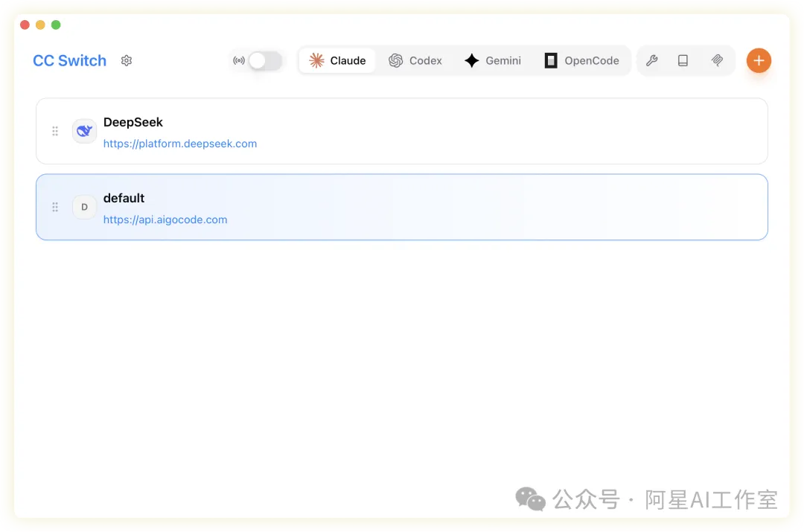Click the wrench tools icon
This screenshot has width=804, height=532.
651,61
